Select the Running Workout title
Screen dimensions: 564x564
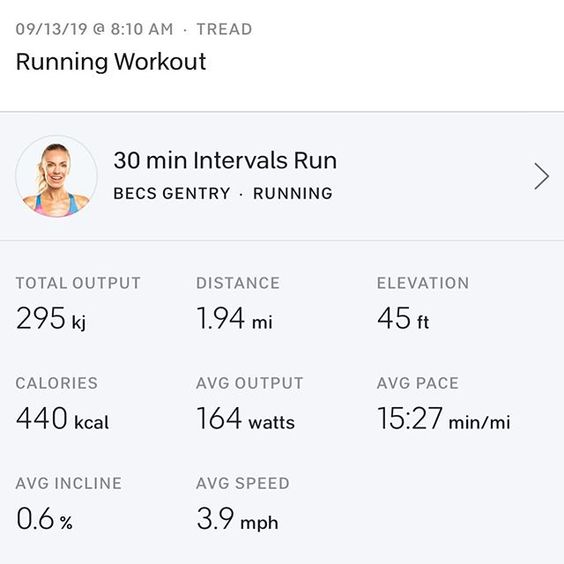click(111, 62)
